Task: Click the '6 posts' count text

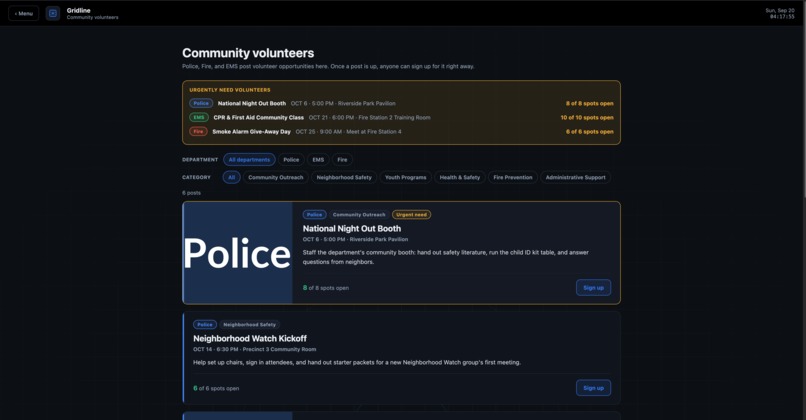Action: coord(191,193)
